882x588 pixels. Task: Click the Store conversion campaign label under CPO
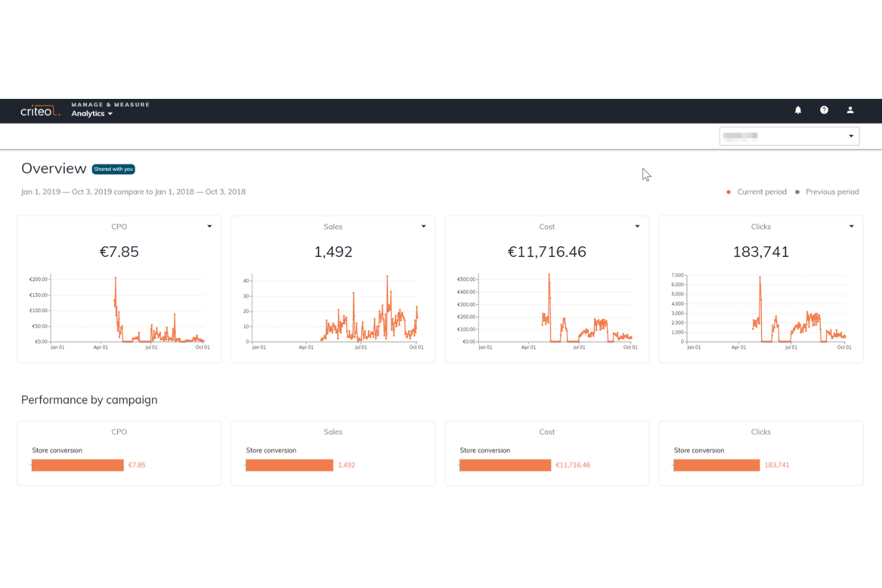pyautogui.click(x=57, y=450)
